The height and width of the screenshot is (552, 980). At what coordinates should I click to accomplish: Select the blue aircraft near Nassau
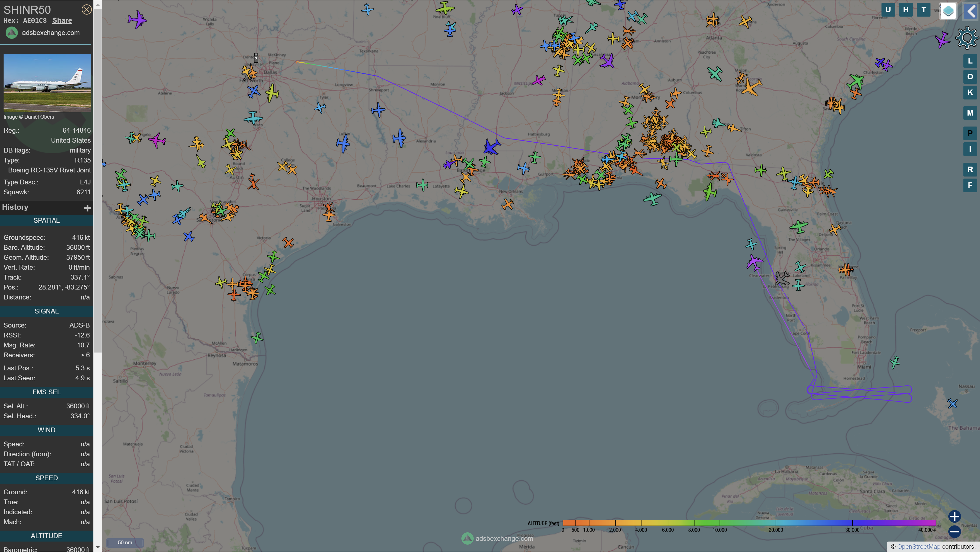point(952,403)
